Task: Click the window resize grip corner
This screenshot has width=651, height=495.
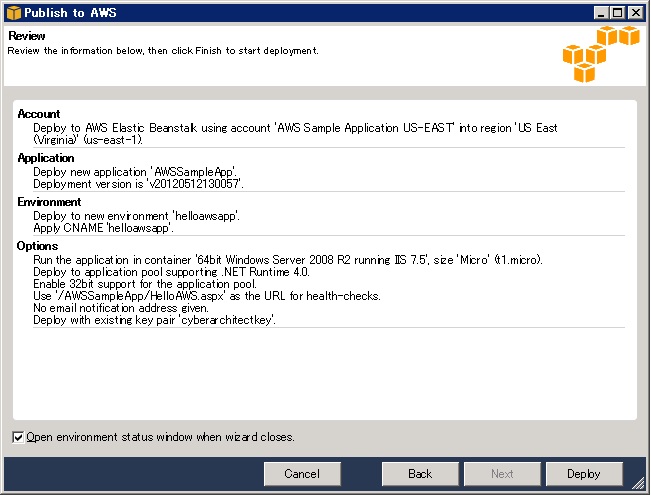Action: [x=638, y=482]
